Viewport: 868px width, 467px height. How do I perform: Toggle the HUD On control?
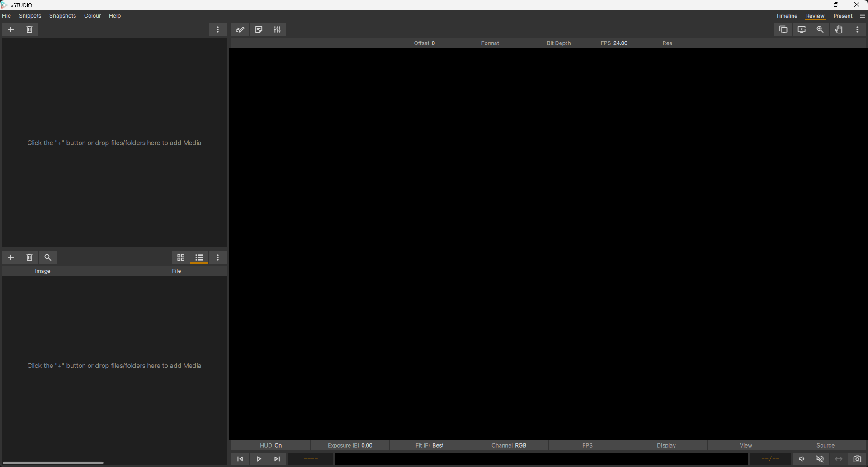coord(271,446)
